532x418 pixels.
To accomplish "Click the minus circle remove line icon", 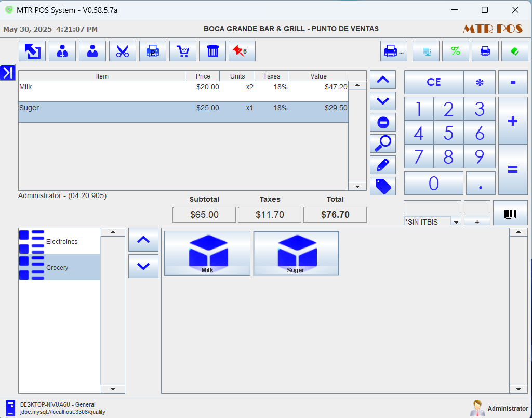I will [x=383, y=122].
